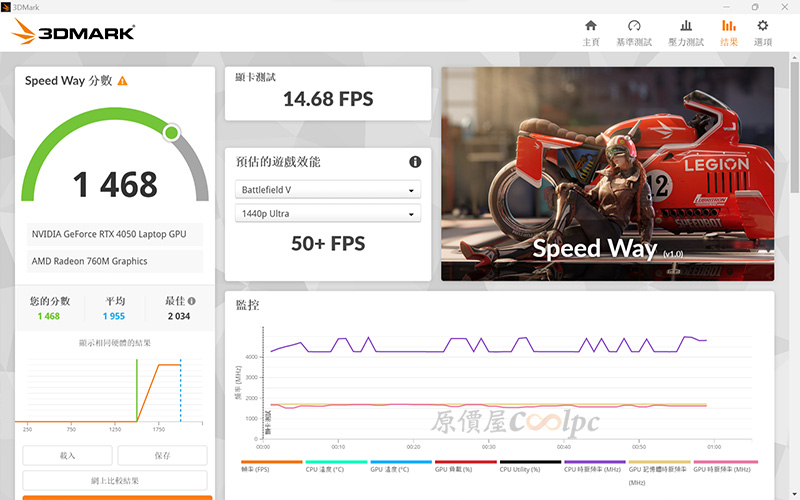
Task: Click the average score 1 955
Action: [114, 316]
